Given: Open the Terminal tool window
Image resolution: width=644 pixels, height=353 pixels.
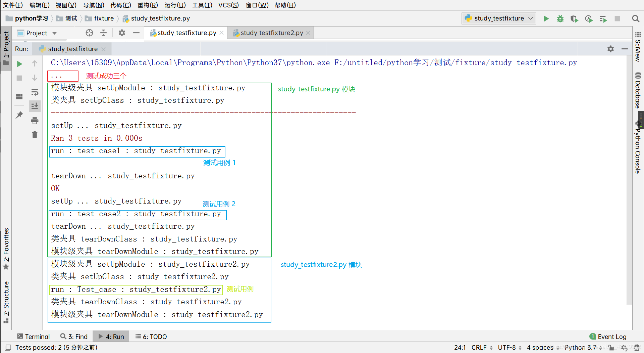Looking at the screenshot, I should pyautogui.click(x=33, y=337).
